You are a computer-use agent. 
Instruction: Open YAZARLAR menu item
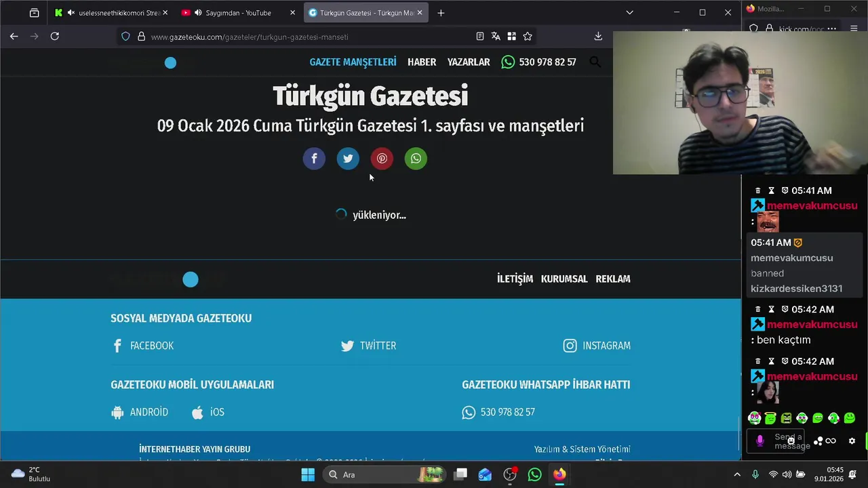pyautogui.click(x=469, y=62)
